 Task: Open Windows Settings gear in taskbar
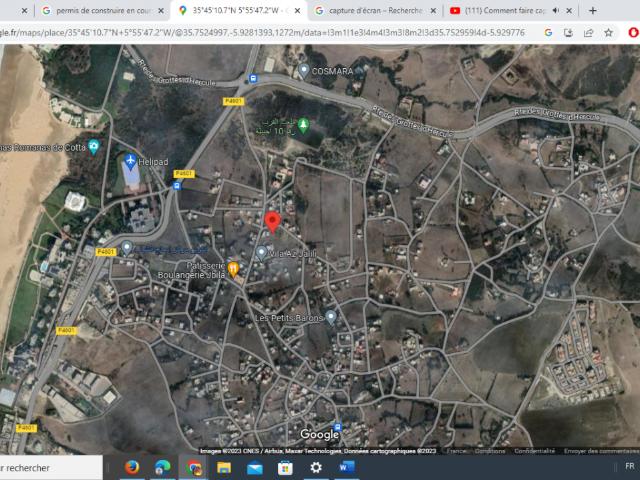pos(316,467)
